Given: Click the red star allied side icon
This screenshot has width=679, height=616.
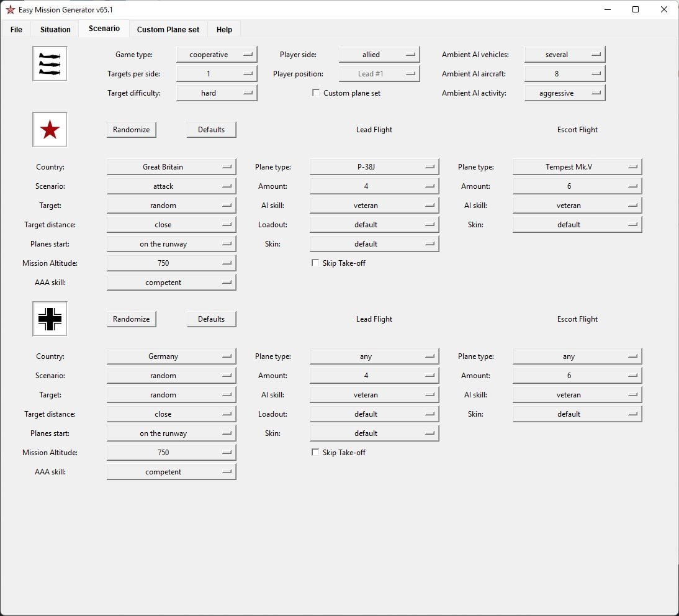Looking at the screenshot, I should pos(50,130).
